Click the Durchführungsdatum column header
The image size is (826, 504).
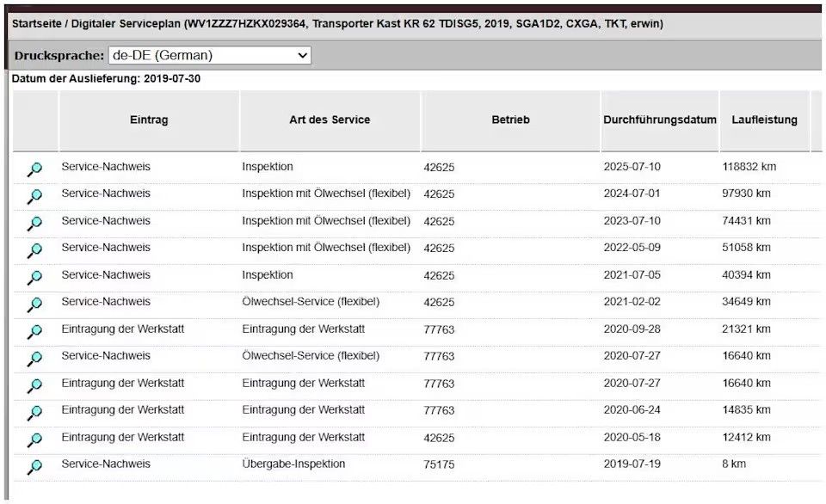659,120
